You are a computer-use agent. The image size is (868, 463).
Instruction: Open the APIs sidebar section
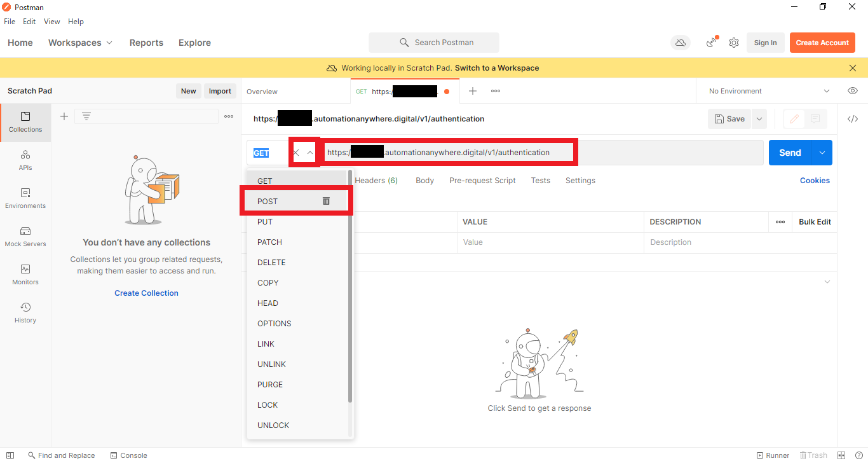pos(25,160)
